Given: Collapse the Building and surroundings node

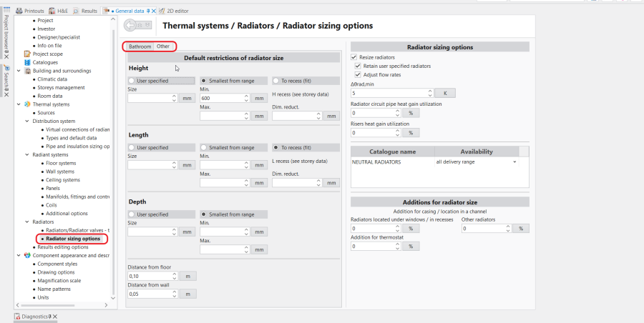Looking at the screenshot, I should point(19,71).
